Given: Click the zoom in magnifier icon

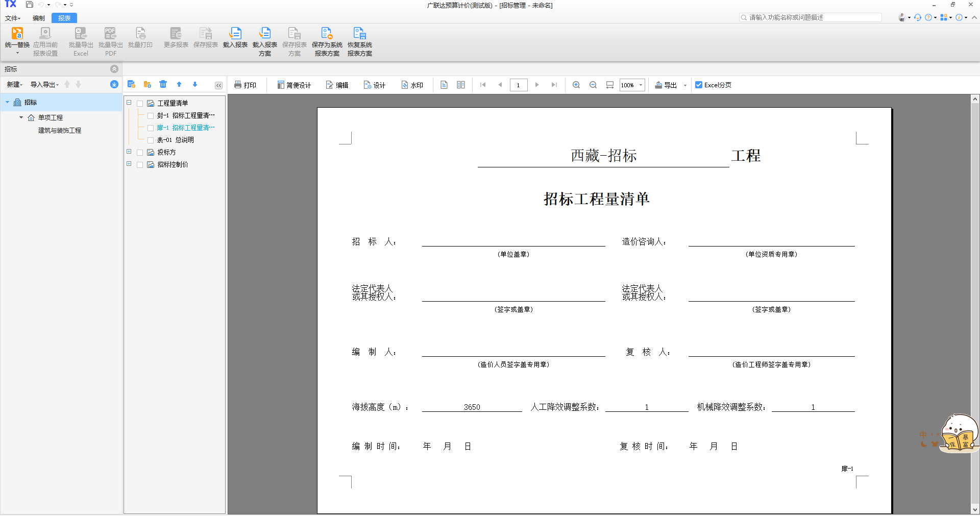Looking at the screenshot, I should (x=576, y=85).
